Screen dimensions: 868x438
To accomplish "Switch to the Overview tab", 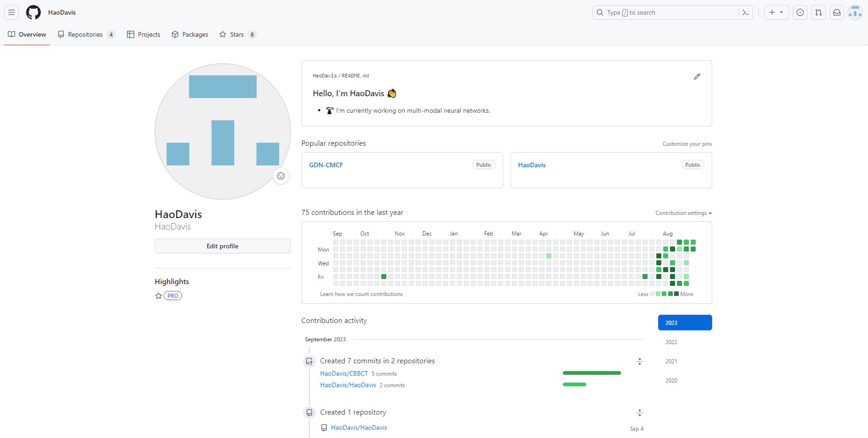I will [27, 34].
